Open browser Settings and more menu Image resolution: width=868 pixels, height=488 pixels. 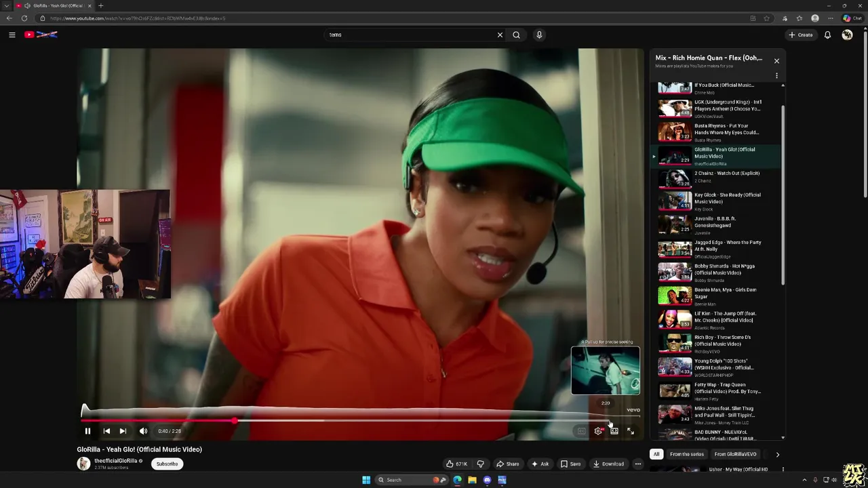pos(831,18)
